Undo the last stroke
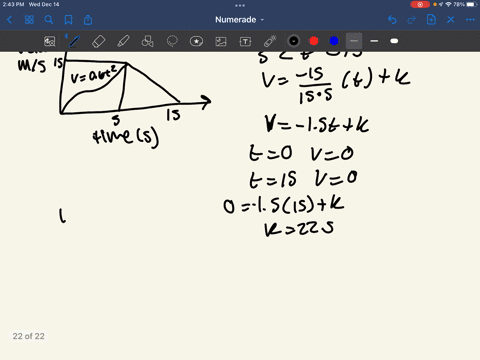Screen dimensions: 480x360 [392, 20]
